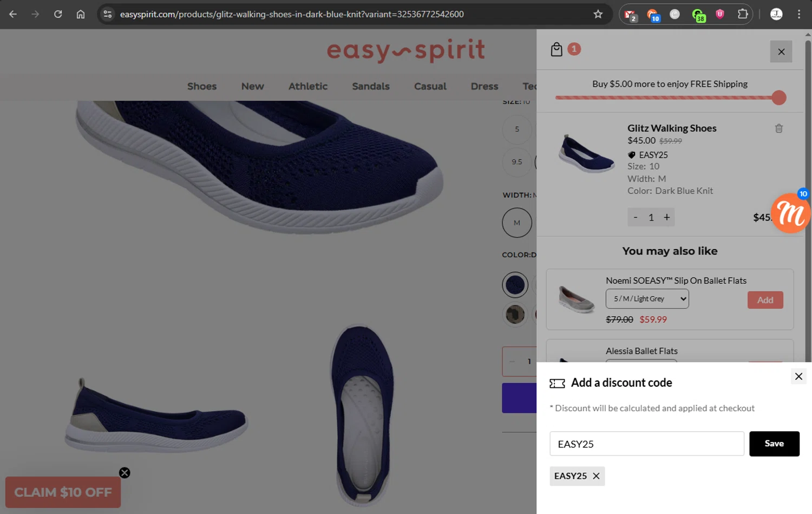Click the discount code input field

[647, 444]
